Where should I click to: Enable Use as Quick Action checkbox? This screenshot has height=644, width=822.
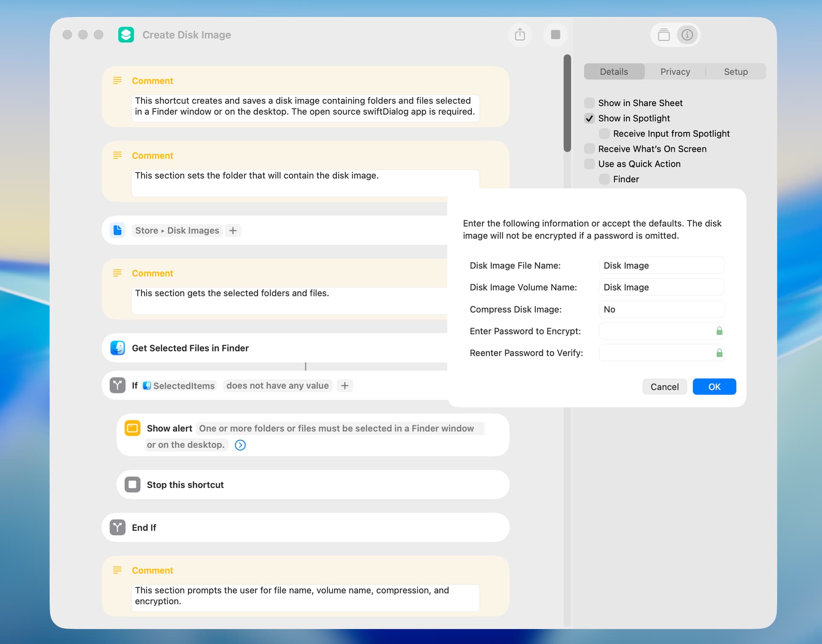590,164
